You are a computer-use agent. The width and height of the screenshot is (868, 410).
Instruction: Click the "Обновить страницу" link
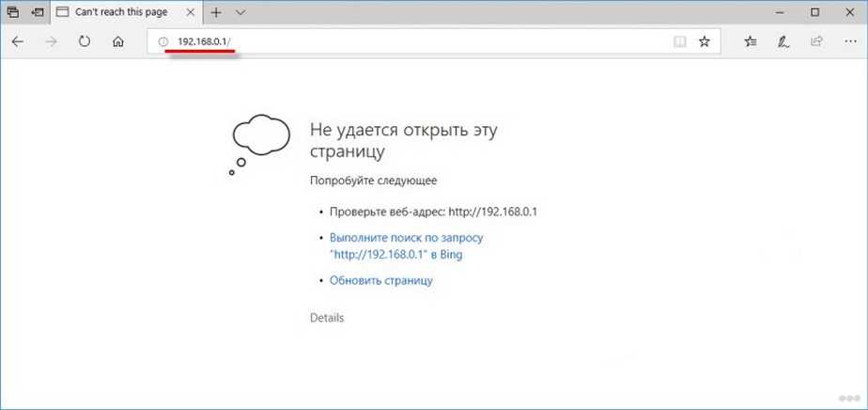pos(380,280)
